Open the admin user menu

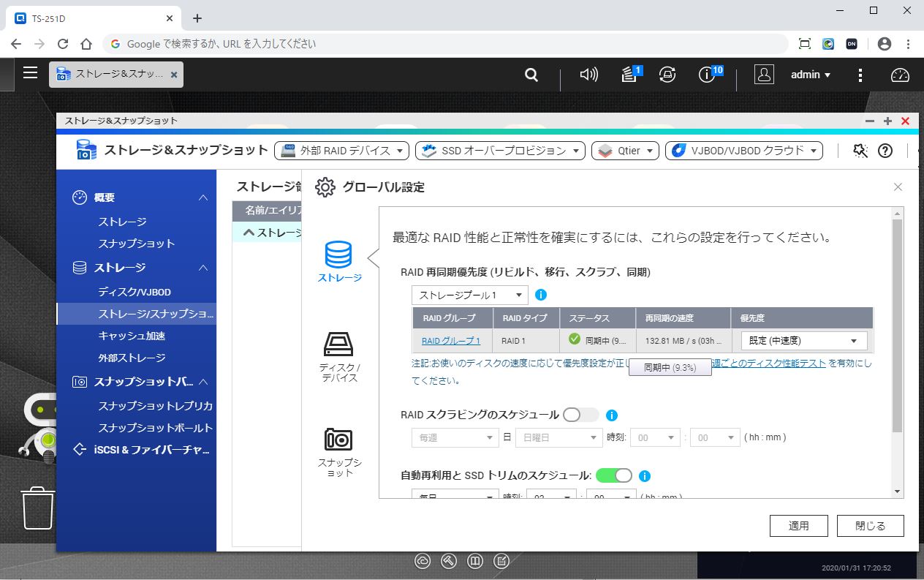click(x=811, y=75)
